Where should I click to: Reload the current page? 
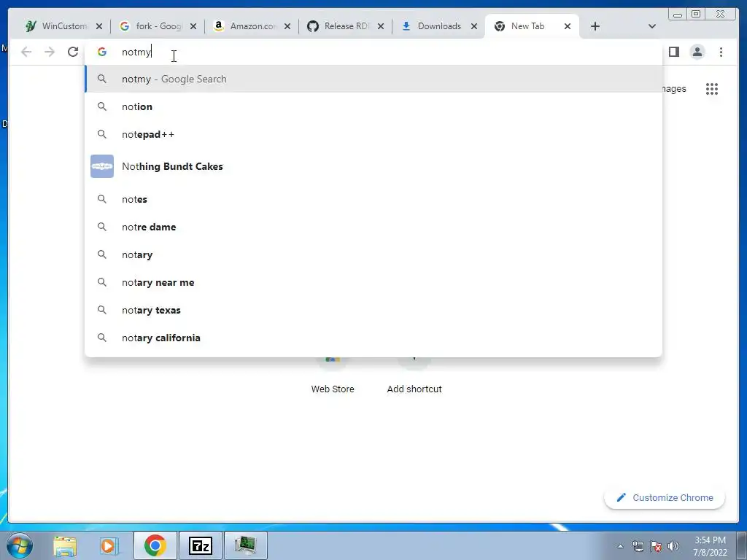coord(73,52)
